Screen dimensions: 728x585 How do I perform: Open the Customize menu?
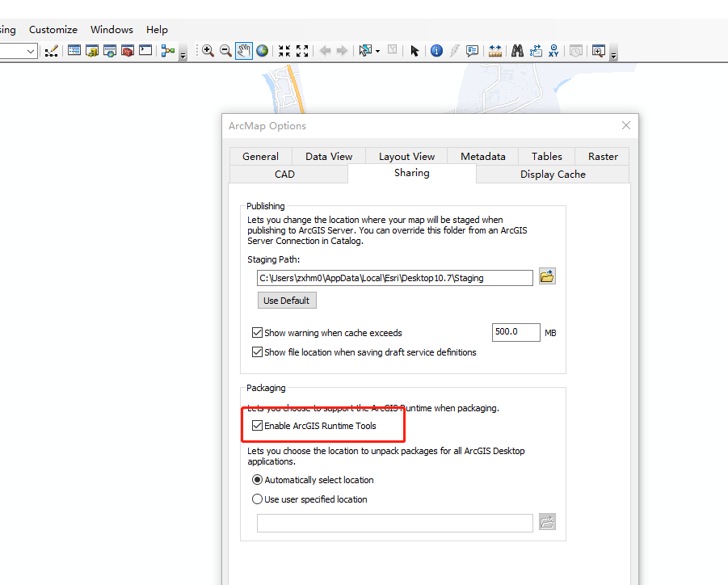point(53,29)
